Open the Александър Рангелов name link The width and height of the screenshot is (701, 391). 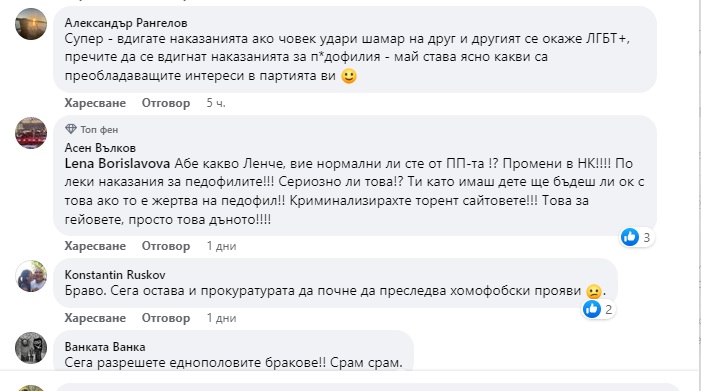(x=126, y=23)
